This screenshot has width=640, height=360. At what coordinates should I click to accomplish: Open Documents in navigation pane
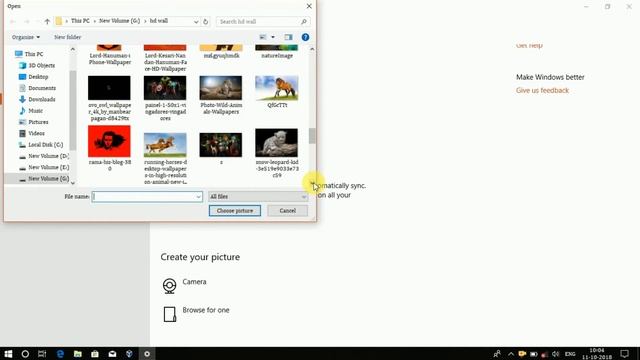click(42, 88)
